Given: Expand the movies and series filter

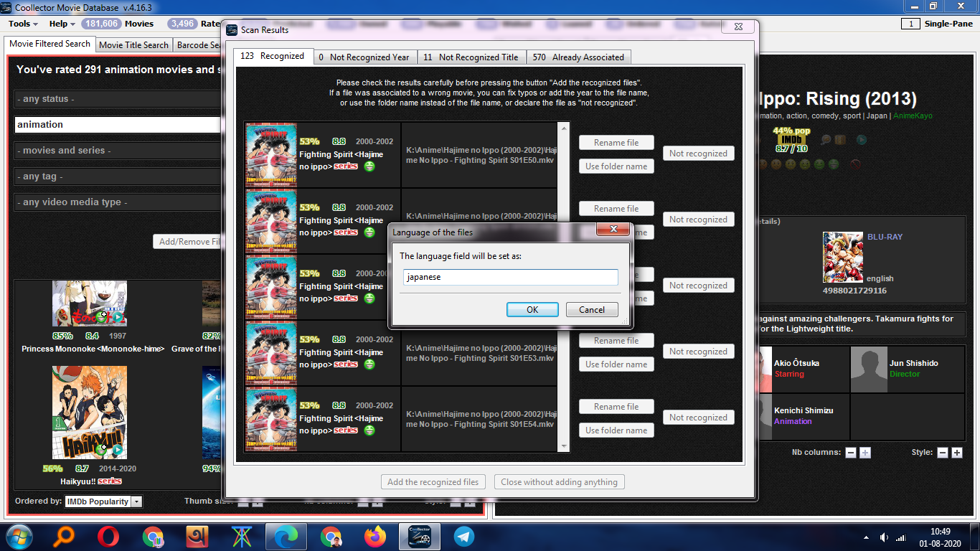Looking at the screenshot, I should tap(118, 151).
